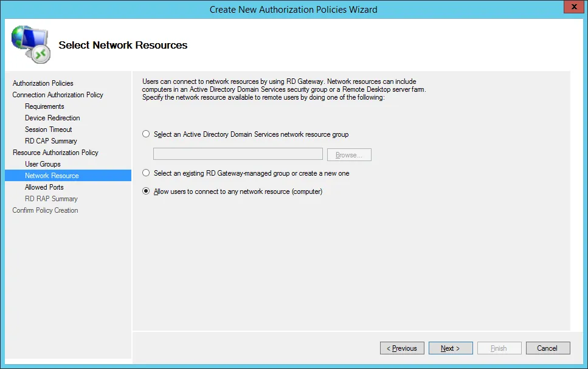Click the RD Gateway wizard header icon
The height and width of the screenshot is (369, 588).
click(x=30, y=44)
